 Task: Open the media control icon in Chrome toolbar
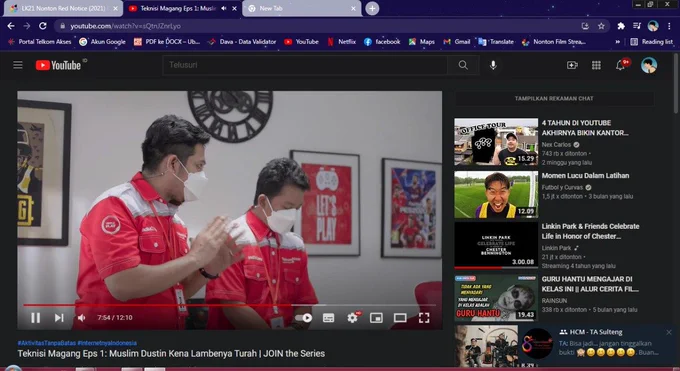[637, 26]
